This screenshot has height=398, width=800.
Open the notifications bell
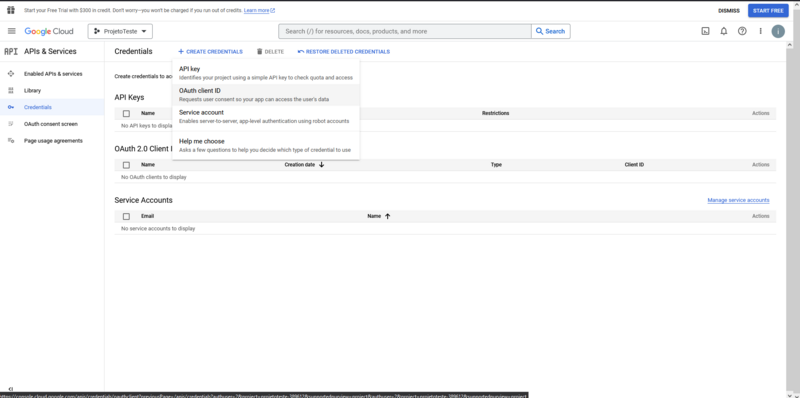pyautogui.click(x=723, y=31)
